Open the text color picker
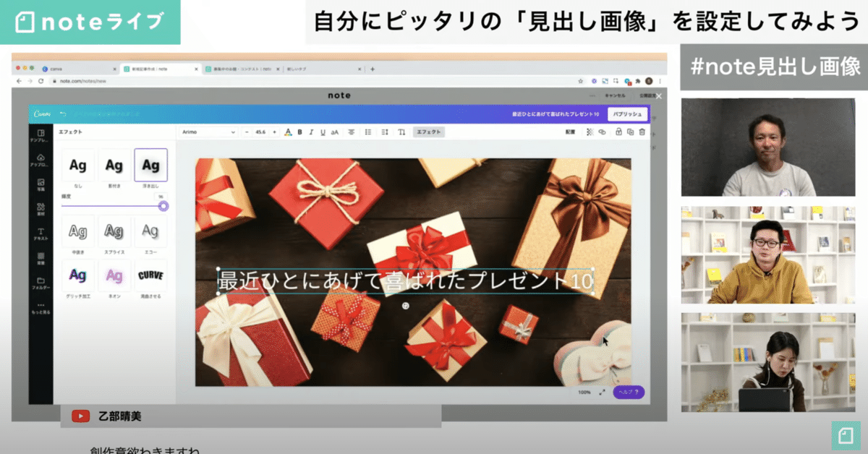The image size is (868, 454). tap(288, 132)
